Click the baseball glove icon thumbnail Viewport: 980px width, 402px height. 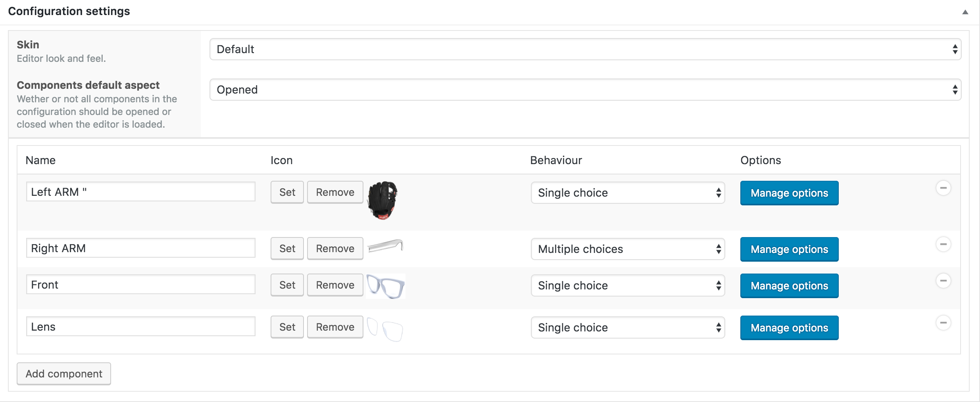(382, 200)
